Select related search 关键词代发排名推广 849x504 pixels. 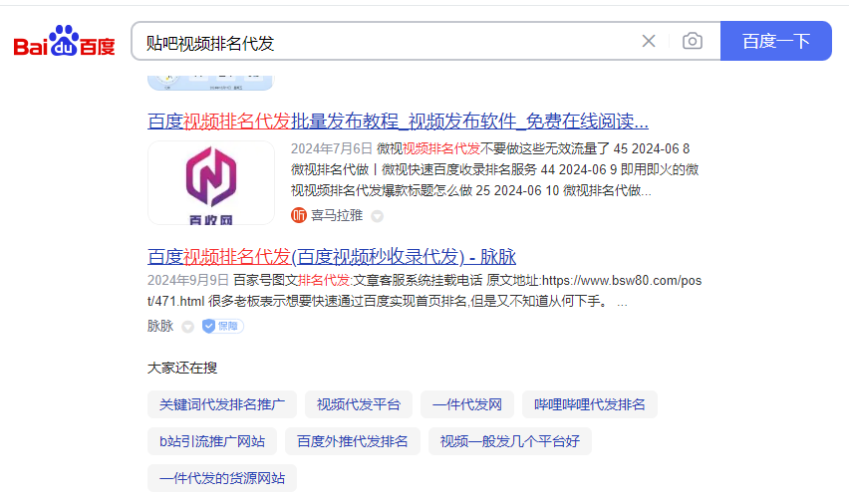[x=222, y=404]
